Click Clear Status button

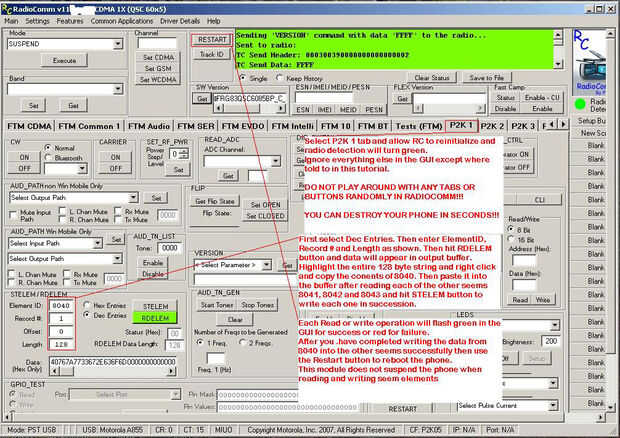pos(432,77)
